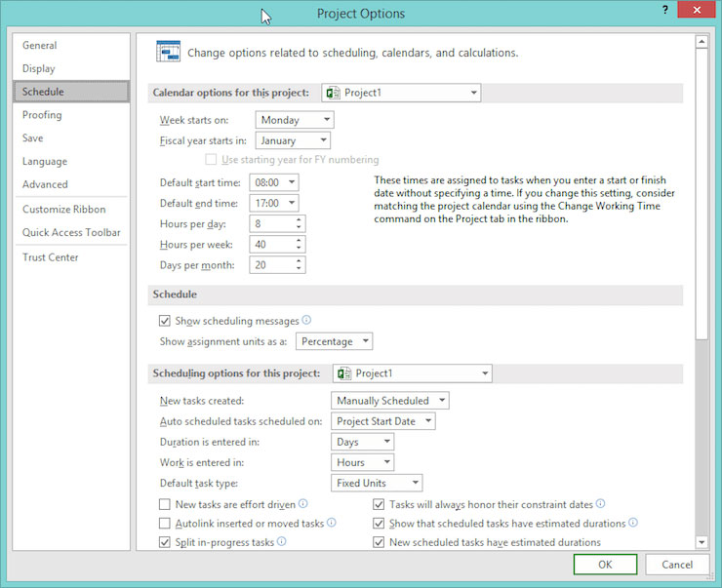Increase Hours per day with spinner

[299, 219]
